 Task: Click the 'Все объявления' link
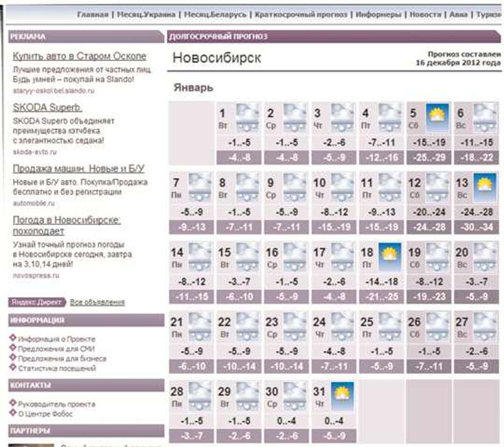[x=97, y=302]
